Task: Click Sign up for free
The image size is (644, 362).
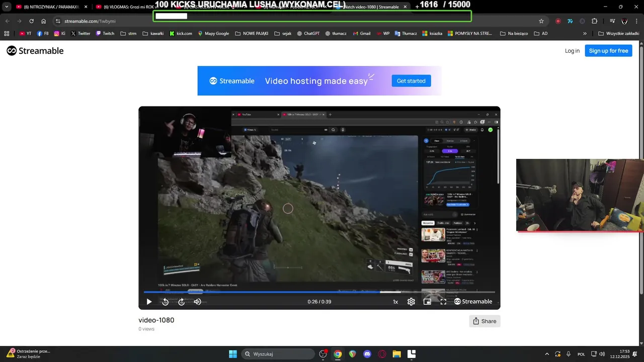Action: (x=608, y=51)
